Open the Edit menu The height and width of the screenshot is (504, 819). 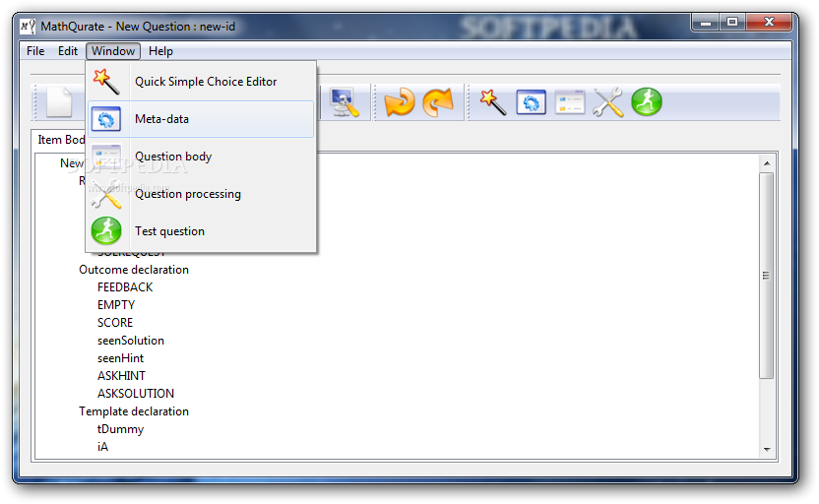coord(68,51)
